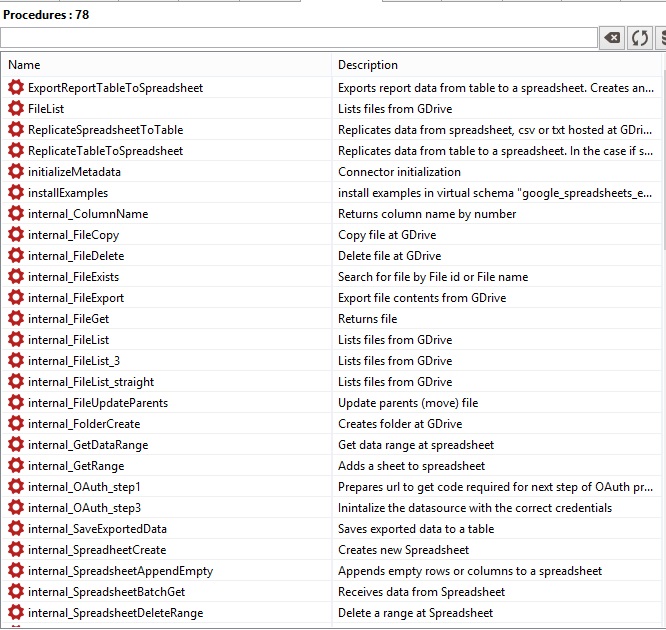The image size is (666, 630).
Task: Click the refresh procedures icon
Action: [x=640, y=38]
